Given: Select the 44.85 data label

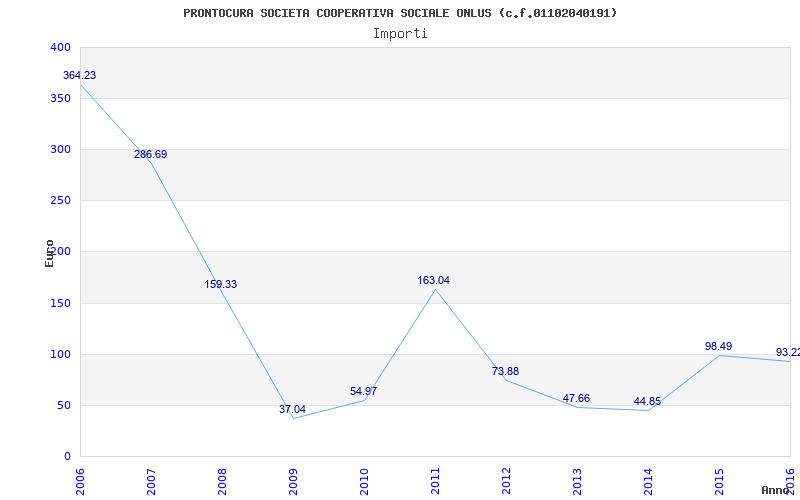Looking at the screenshot, I should 647,402.
